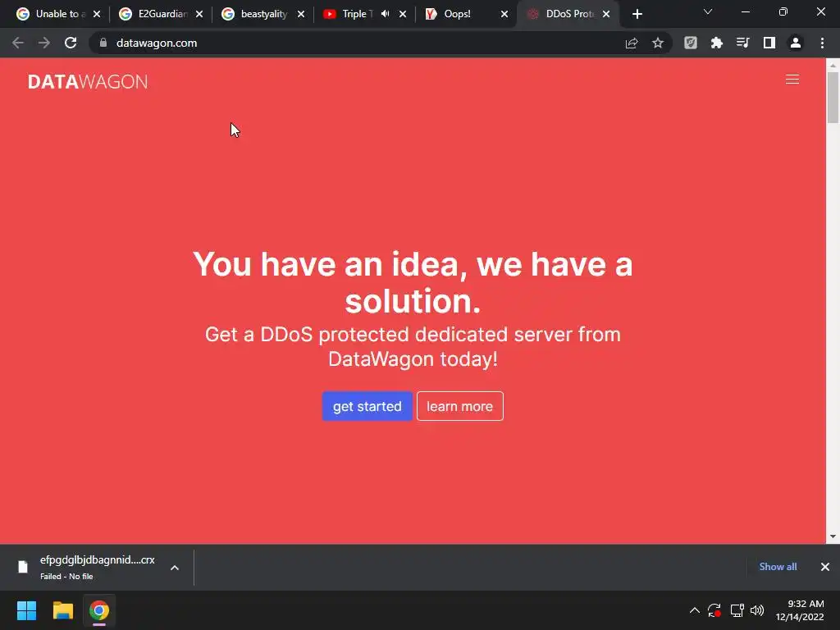Click the DataWagon logo
The image size is (840, 630).
point(88,81)
